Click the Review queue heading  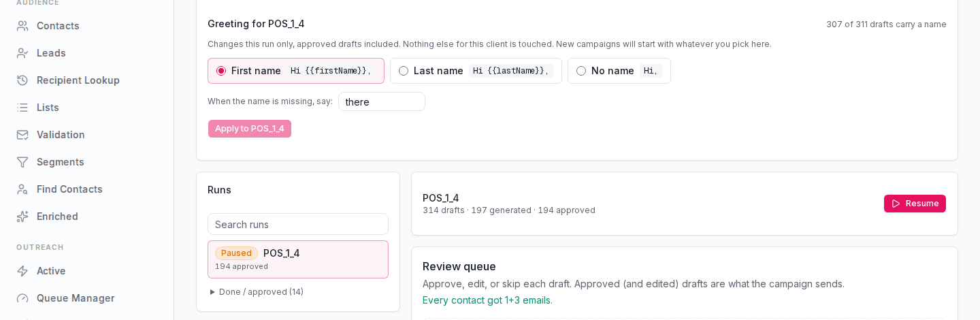pos(459,266)
